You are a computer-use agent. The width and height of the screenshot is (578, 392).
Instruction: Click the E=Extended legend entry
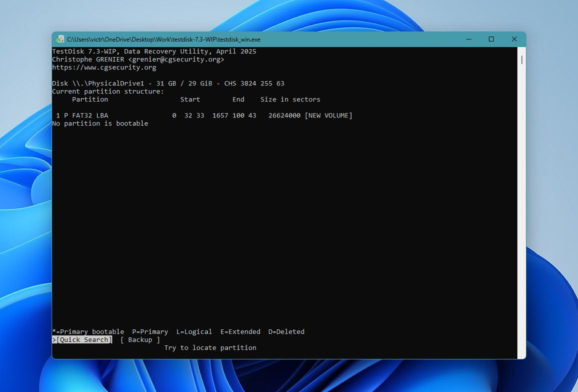point(240,332)
